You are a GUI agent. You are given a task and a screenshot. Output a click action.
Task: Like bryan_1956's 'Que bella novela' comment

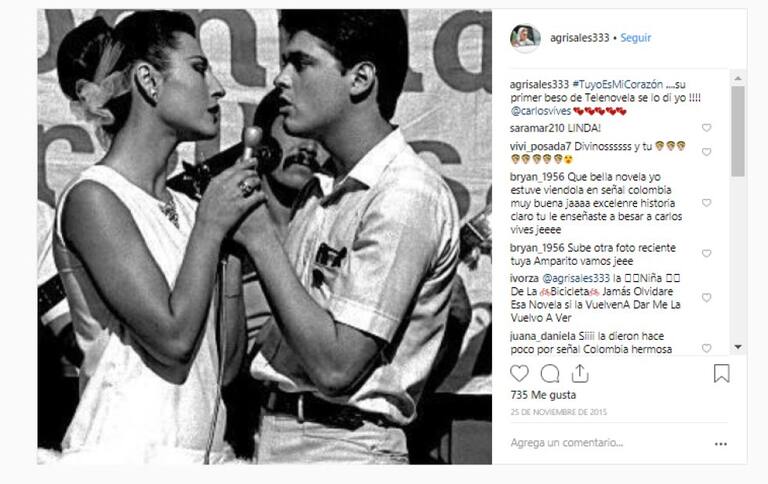pos(706,203)
